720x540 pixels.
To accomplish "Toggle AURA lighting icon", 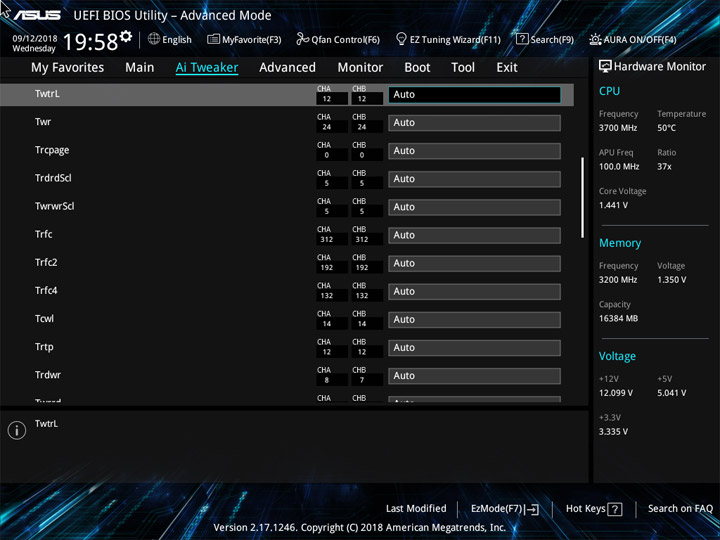I will pyautogui.click(x=595, y=39).
